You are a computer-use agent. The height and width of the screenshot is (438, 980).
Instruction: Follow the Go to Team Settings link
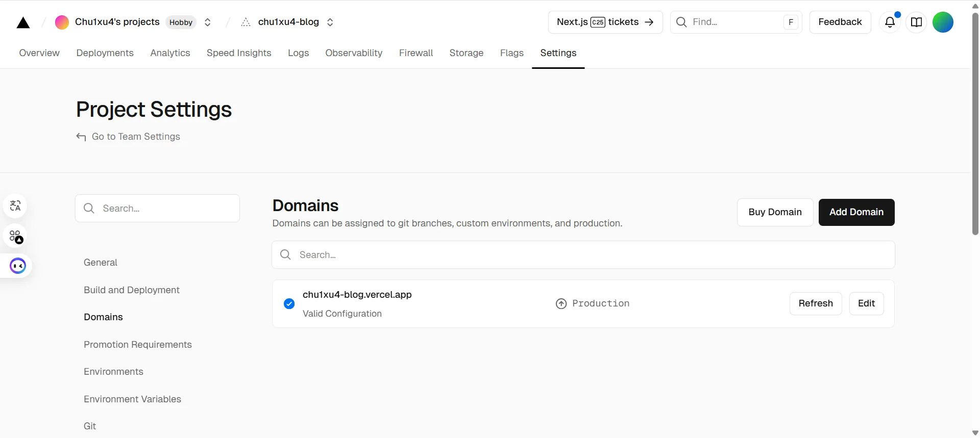point(135,137)
